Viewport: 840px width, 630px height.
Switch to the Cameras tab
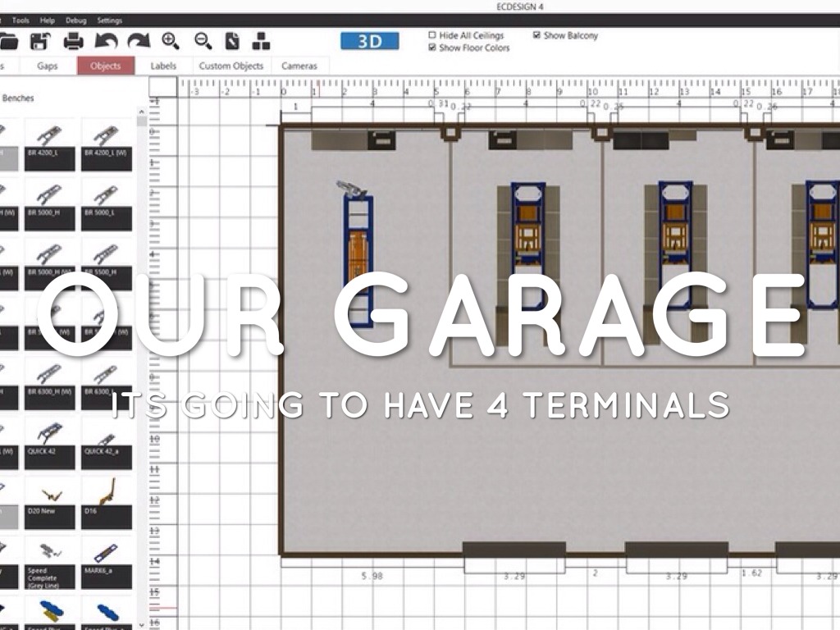coord(299,66)
